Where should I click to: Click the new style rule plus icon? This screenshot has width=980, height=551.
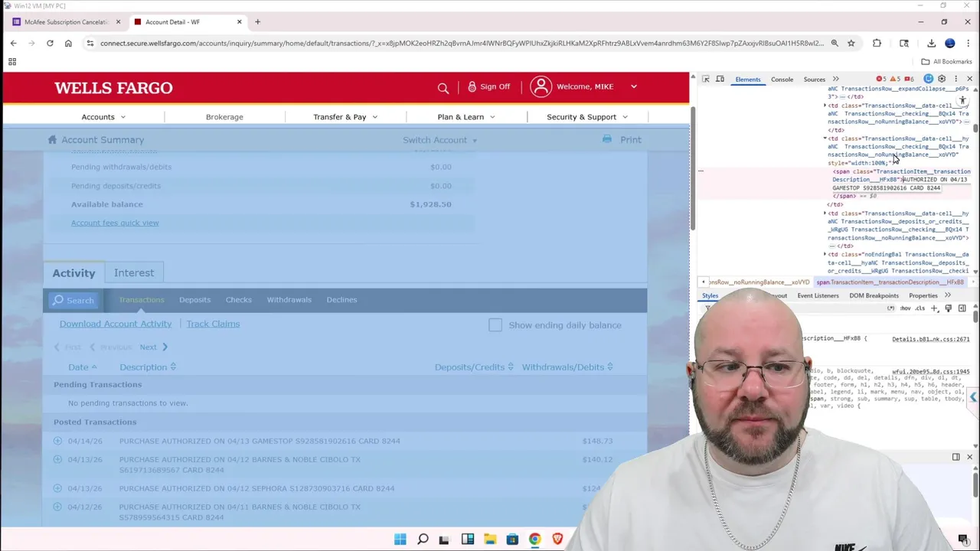[934, 308]
